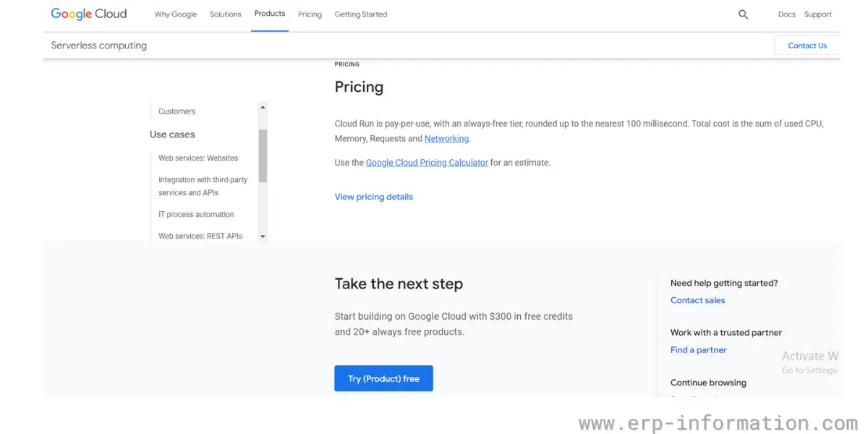This screenshot has width=868, height=434.
Task: Click Find a partner link
Action: click(698, 350)
